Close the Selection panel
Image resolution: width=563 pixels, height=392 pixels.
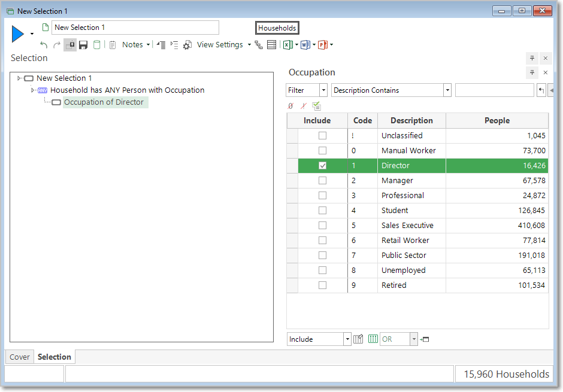coord(546,58)
